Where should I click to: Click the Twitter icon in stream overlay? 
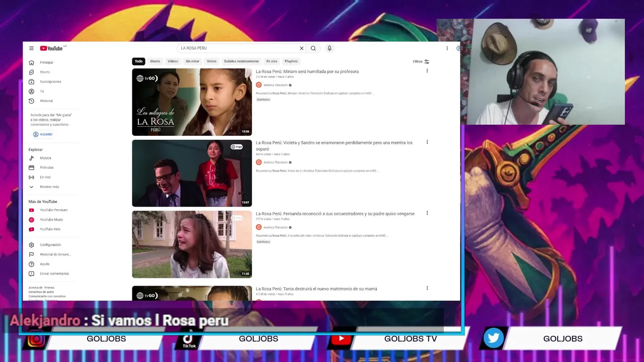coord(494,338)
